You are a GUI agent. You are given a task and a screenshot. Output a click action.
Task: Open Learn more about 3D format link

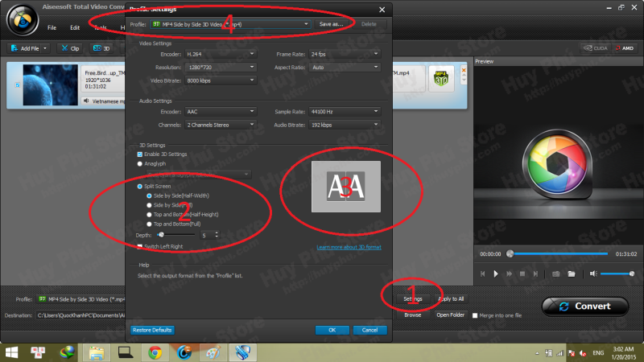(x=349, y=247)
